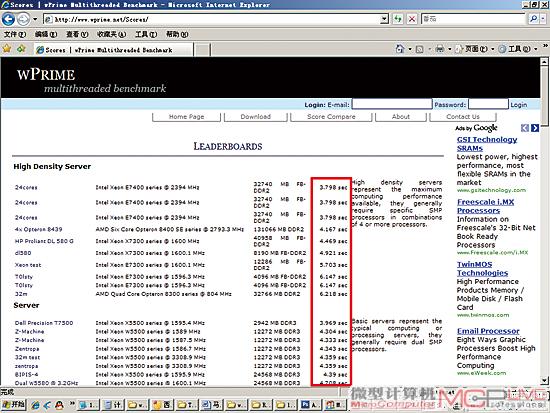550x413 pixels.
Task: Click the page scrollbar down arrow
Action: [x=544, y=380]
